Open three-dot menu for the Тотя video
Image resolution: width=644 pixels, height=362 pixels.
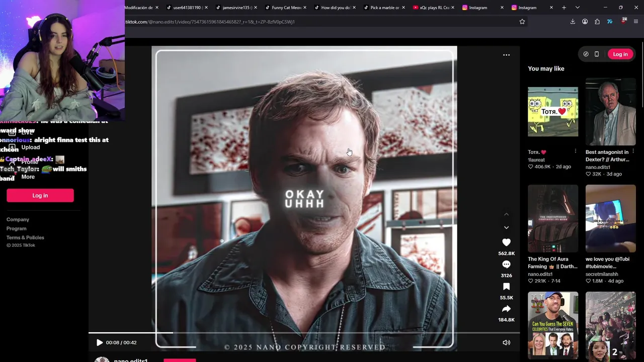tap(575, 151)
